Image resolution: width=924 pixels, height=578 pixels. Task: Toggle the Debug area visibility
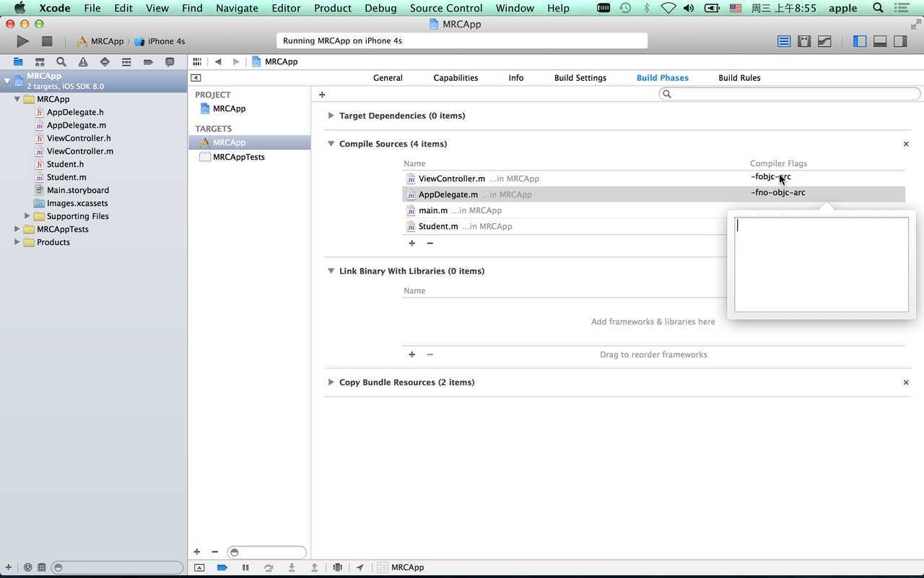tap(880, 41)
